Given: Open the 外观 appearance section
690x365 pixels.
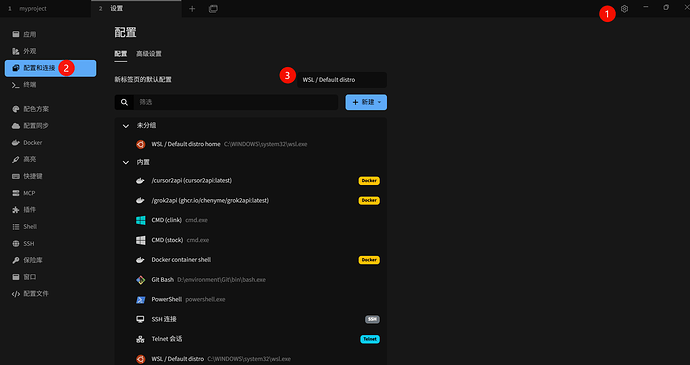Looking at the screenshot, I should tap(51, 51).
